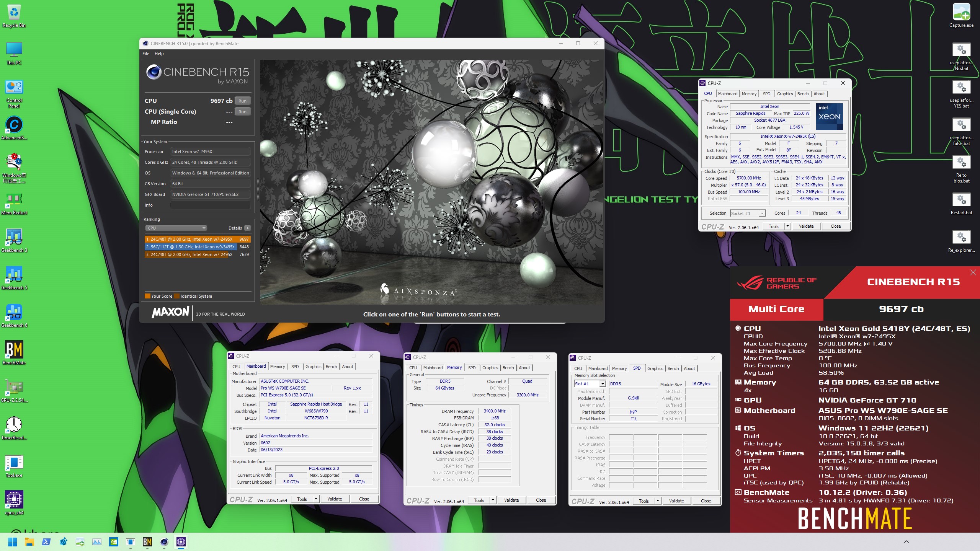Screen dimensions: 980x551
Task: Click Close in Mainboard CPU-Z window
Action: pos(364,499)
